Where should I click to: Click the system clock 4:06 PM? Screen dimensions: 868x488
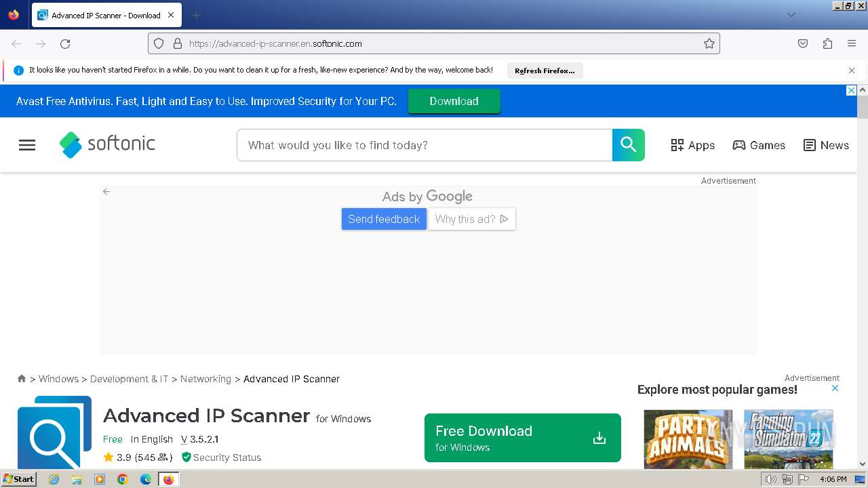[833, 479]
